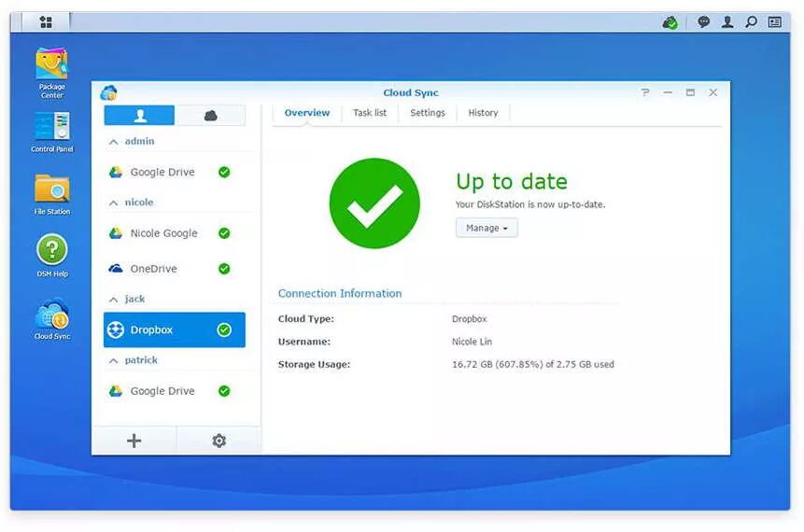Minimize the Cloud Sync window
The width and height of the screenshot is (804, 532).
pyautogui.click(x=668, y=92)
